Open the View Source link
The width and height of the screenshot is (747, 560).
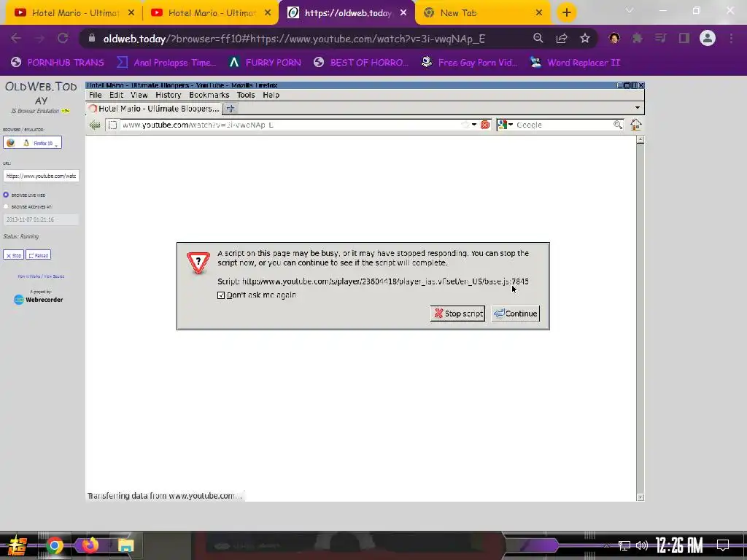[x=54, y=276]
